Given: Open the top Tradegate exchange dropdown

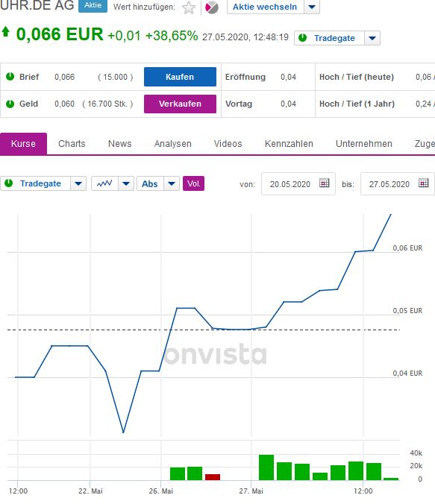Looking at the screenshot, I should 372,38.
